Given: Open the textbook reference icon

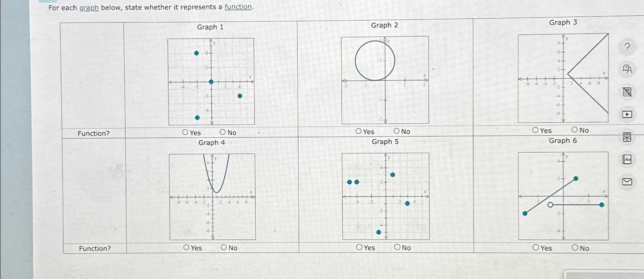Looking at the screenshot, I should [x=627, y=136].
